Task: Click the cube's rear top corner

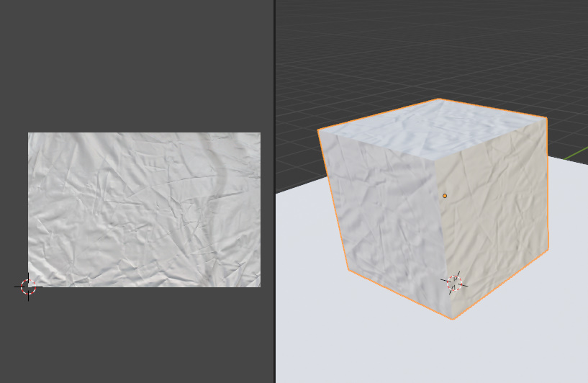Action: point(439,99)
